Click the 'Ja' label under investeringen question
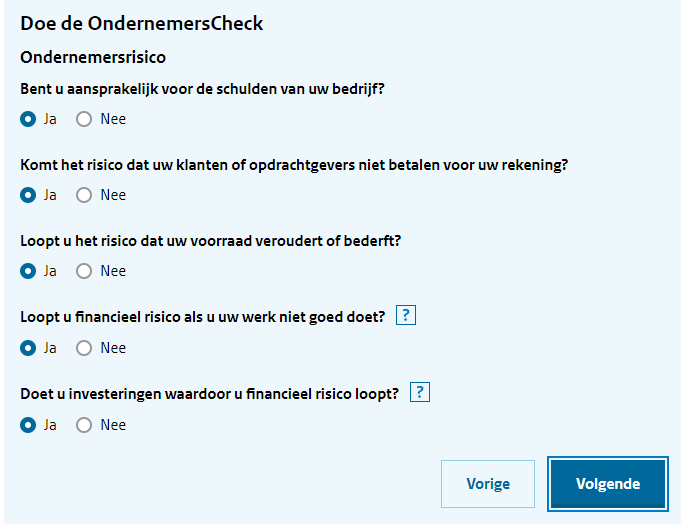 [x=50, y=425]
